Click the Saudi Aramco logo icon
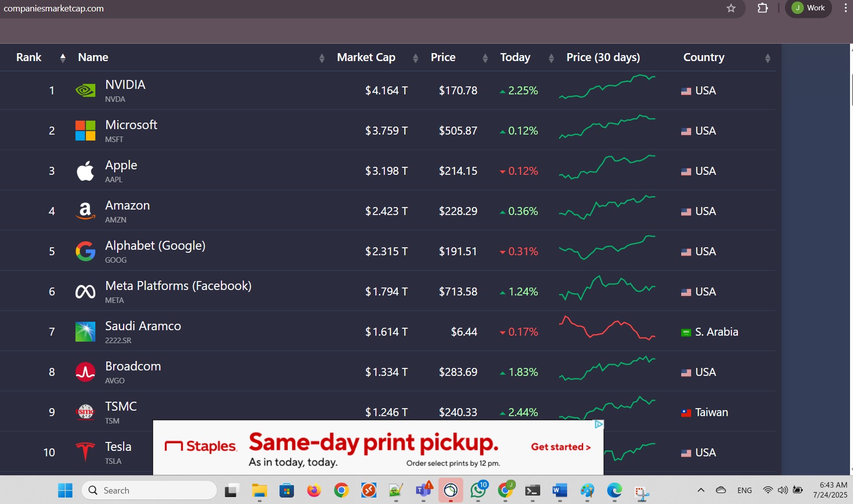The width and height of the screenshot is (853, 504). point(85,332)
